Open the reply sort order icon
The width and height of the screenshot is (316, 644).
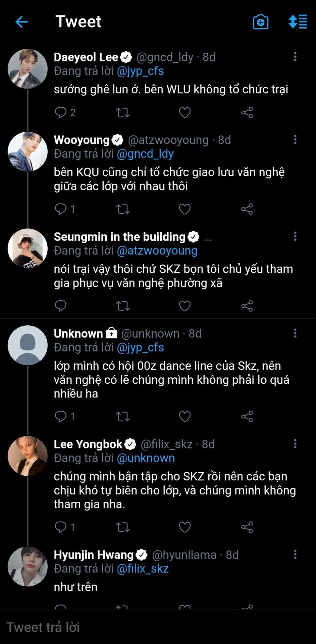pyautogui.click(x=298, y=22)
